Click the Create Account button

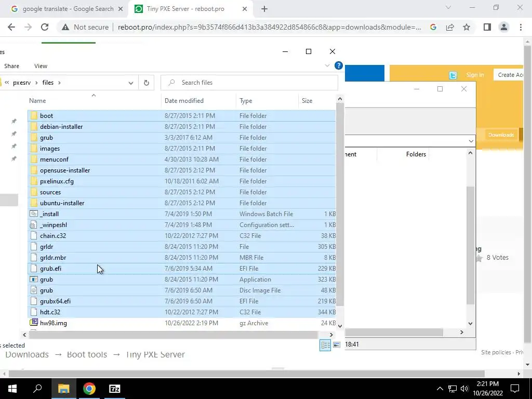[509, 75]
